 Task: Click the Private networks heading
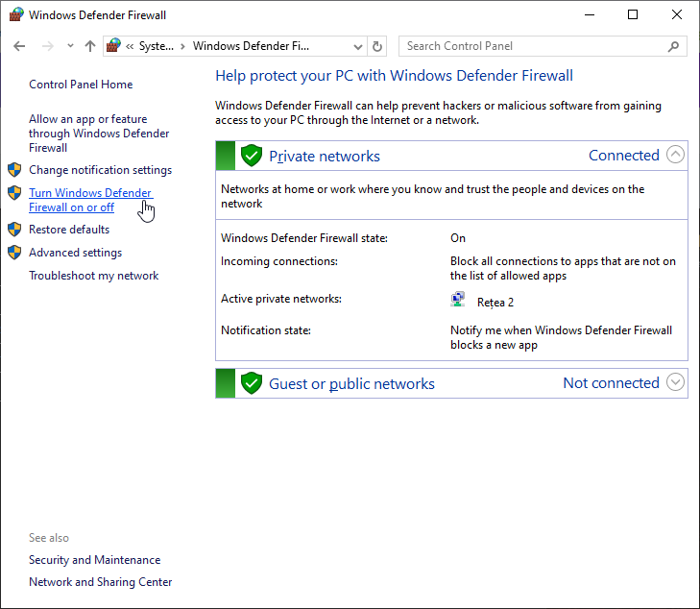tap(325, 157)
